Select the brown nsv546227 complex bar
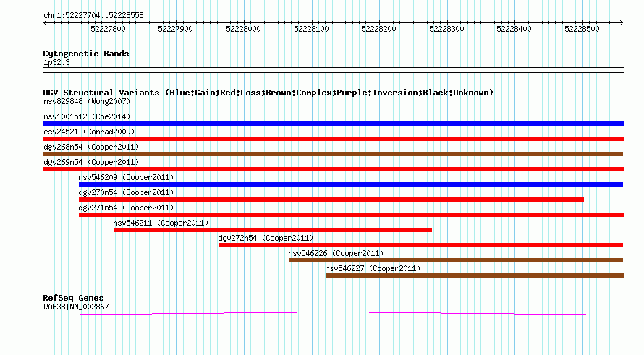This screenshot has height=355, width=644. pyautogui.click(x=475, y=275)
